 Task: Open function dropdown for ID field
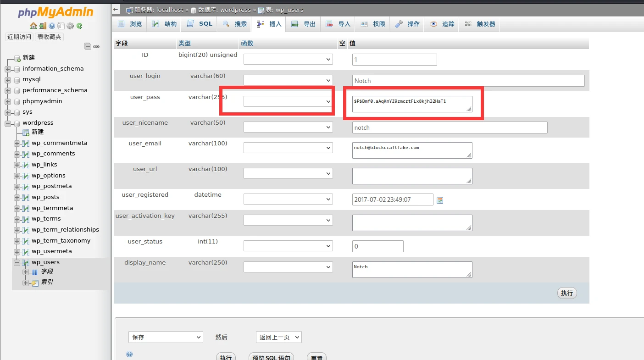click(x=288, y=59)
